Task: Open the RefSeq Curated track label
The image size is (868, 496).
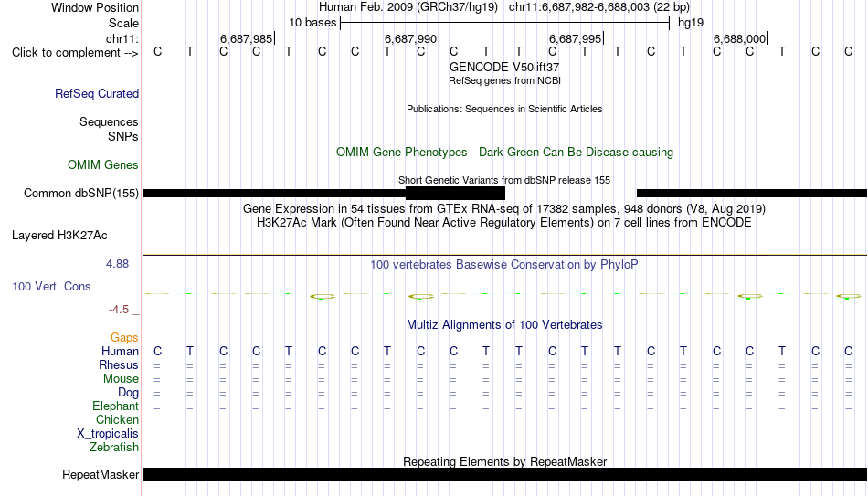Action: tap(97, 93)
